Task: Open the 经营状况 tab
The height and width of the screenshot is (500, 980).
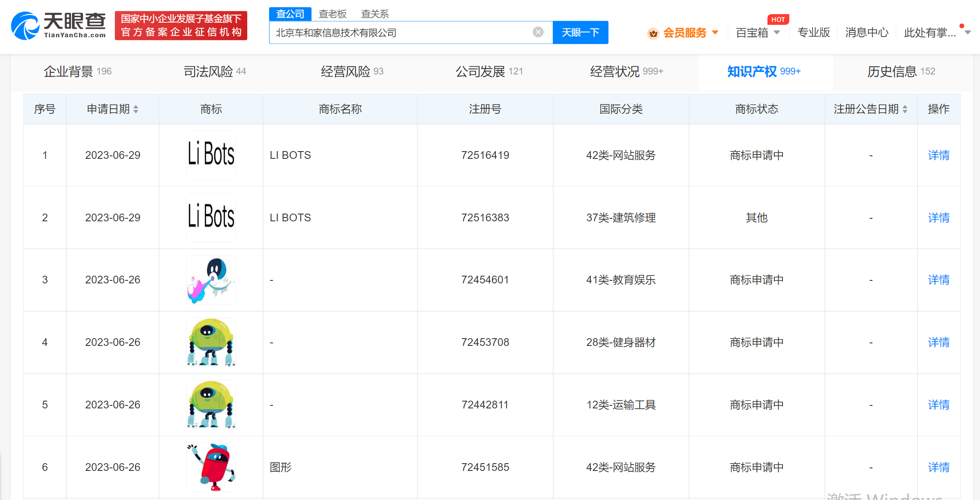Action: (x=626, y=71)
